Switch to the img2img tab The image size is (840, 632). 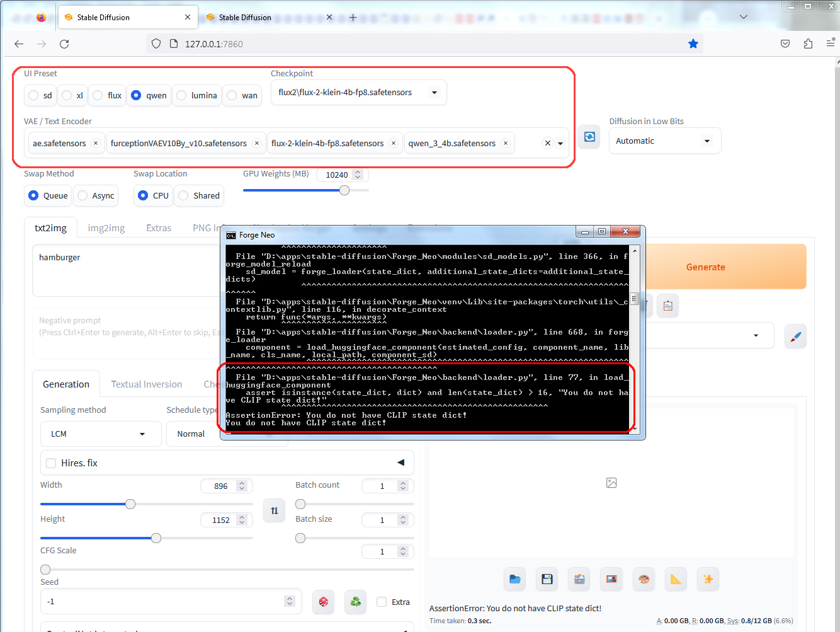(x=106, y=228)
